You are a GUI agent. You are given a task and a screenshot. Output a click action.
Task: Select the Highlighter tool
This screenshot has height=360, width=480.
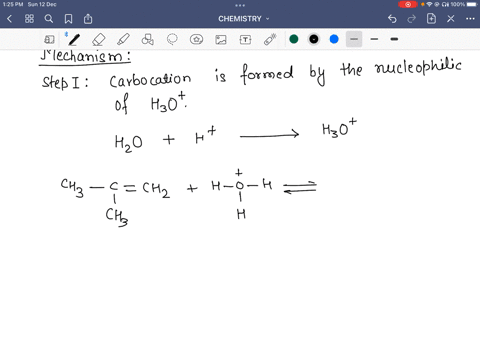coord(123,39)
